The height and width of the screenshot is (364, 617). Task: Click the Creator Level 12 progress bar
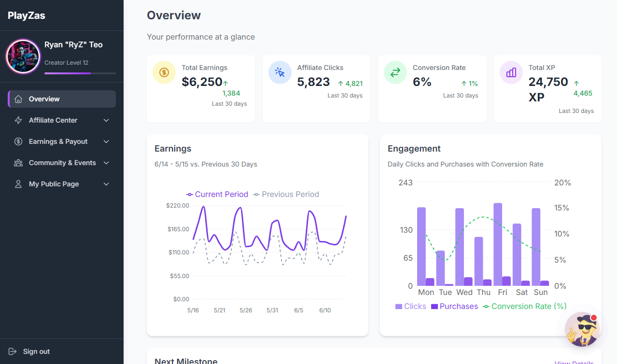(x=80, y=73)
